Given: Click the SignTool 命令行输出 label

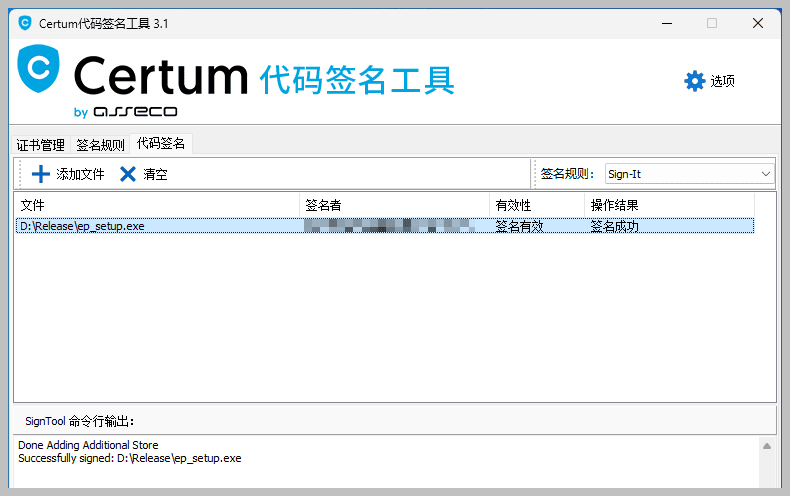Looking at the screenshot, I should (x=79, y=421).
